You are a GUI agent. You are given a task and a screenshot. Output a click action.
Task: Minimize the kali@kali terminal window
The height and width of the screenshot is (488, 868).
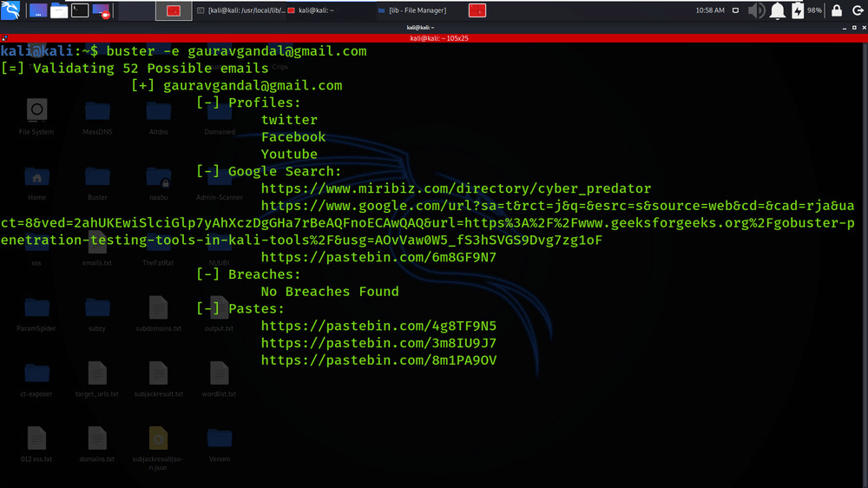(845, 27)
